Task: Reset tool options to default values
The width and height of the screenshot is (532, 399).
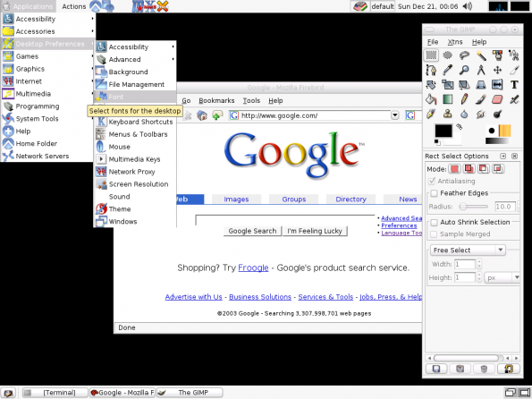Action: pos(508,369)
